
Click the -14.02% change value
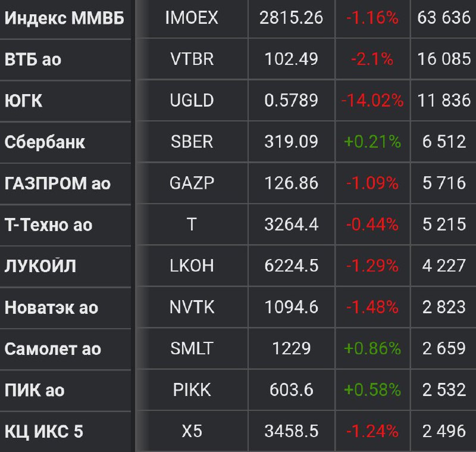point(372,100)
